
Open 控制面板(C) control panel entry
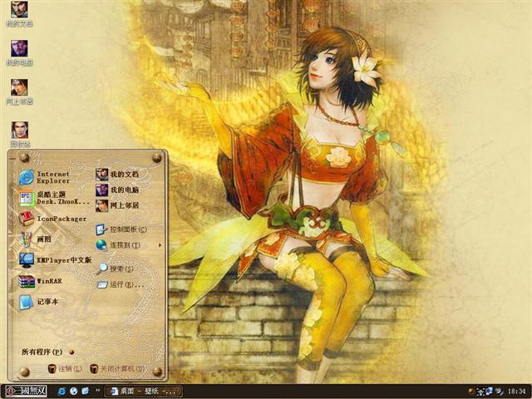click(121, 229)
